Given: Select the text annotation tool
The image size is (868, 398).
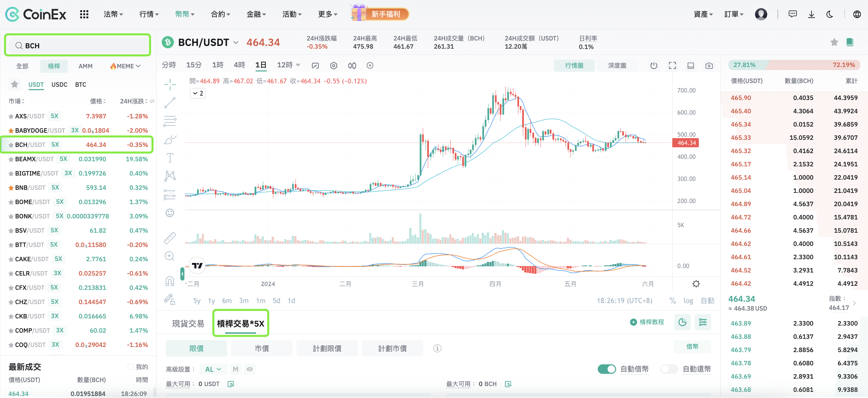Looking at the screenshot, I should tap(170, 158).
